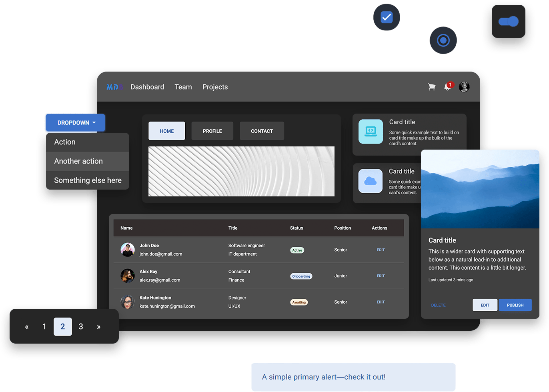Screen dimensions: 549x392
Task: Click the laptop code card icon
Action: 371,131
